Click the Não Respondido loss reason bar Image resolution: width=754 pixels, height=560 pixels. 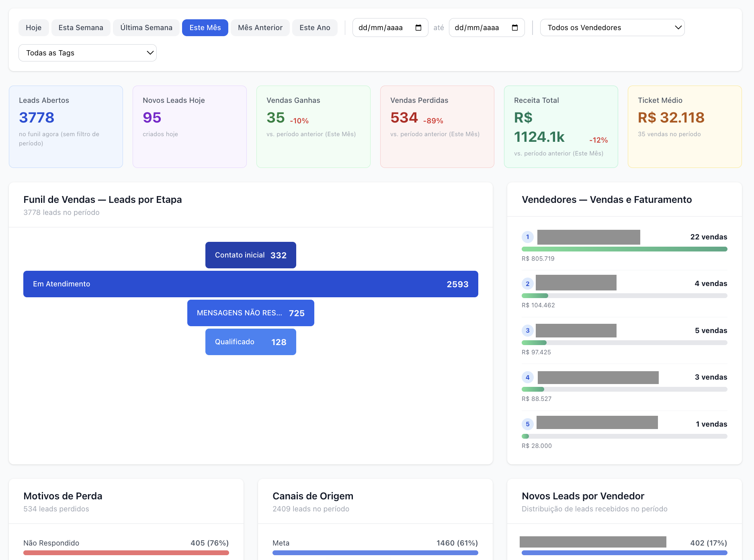coord(126,553)
